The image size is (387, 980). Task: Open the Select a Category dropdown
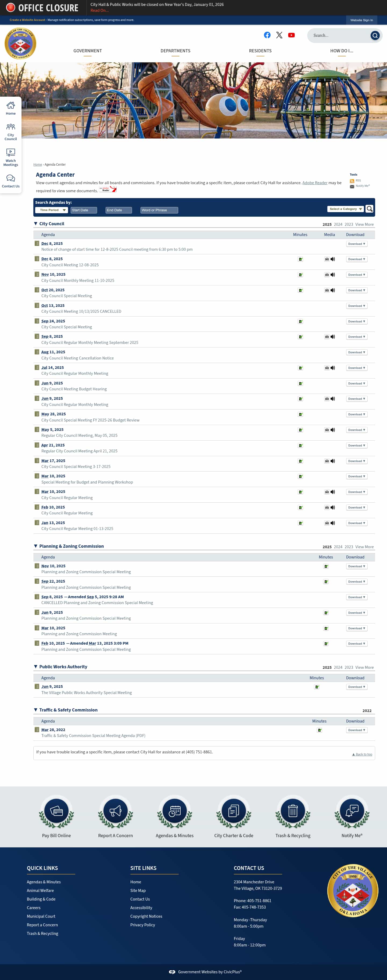point(345,209)
